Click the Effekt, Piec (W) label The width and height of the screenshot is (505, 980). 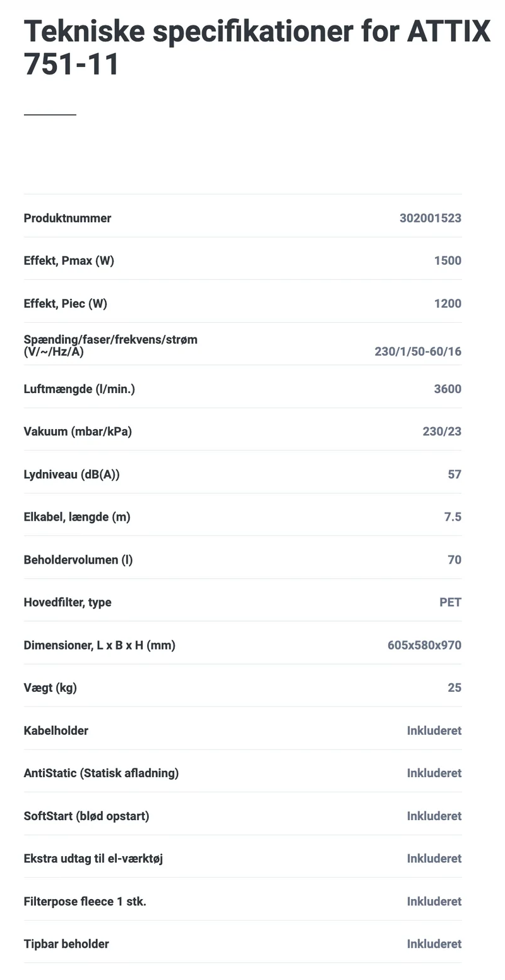[x=66, y=303]
